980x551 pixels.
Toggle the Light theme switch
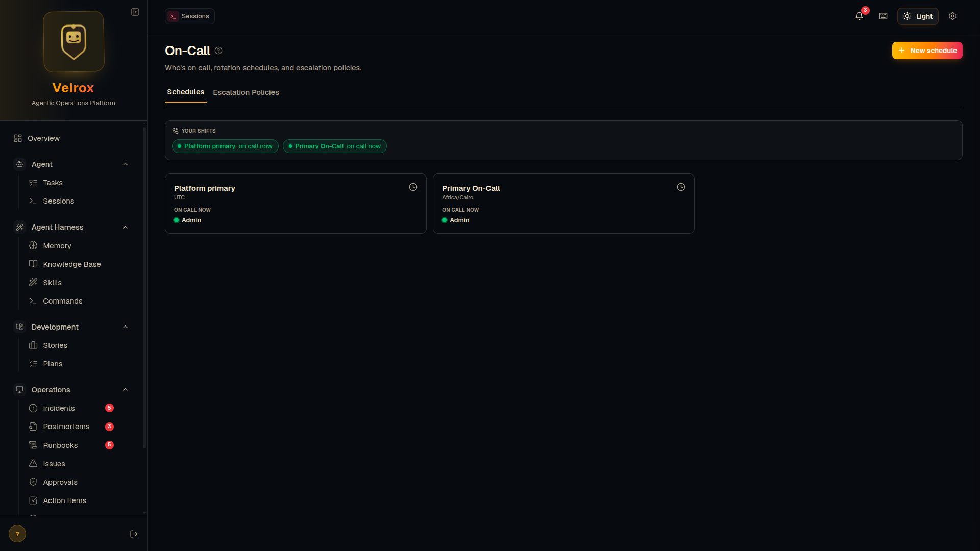pyautogui.click(x=918, y=16)
